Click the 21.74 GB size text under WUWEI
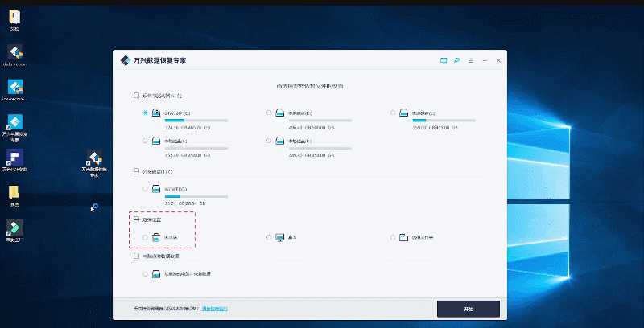Image resolution: width=644 pixels, height=328 pixels. click(x=185, y=203)
